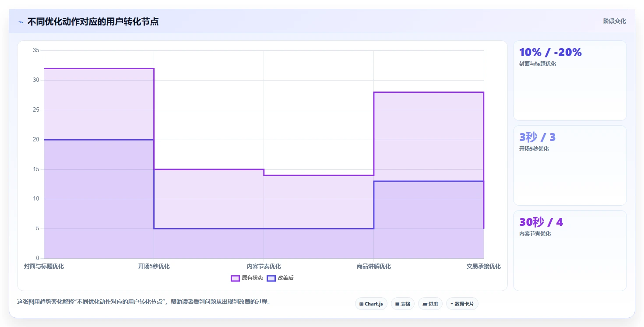Click the 15 y-axis value
644x327 pixels.
pos(36,169)
